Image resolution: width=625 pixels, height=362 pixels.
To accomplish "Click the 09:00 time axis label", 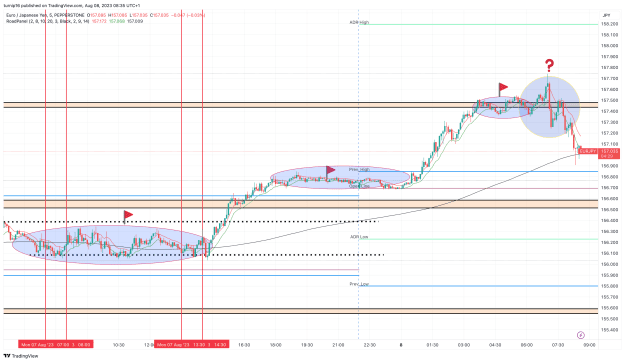I will coord(589,345).
